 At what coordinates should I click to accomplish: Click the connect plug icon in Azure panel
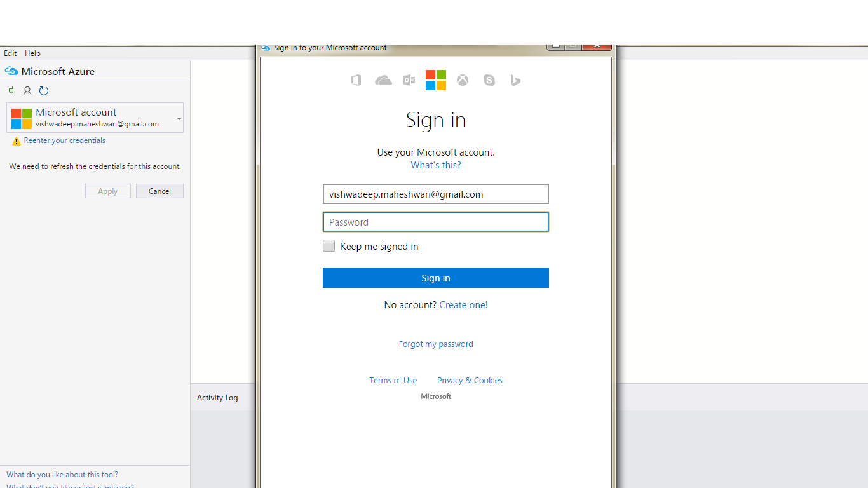pos(11,91)
